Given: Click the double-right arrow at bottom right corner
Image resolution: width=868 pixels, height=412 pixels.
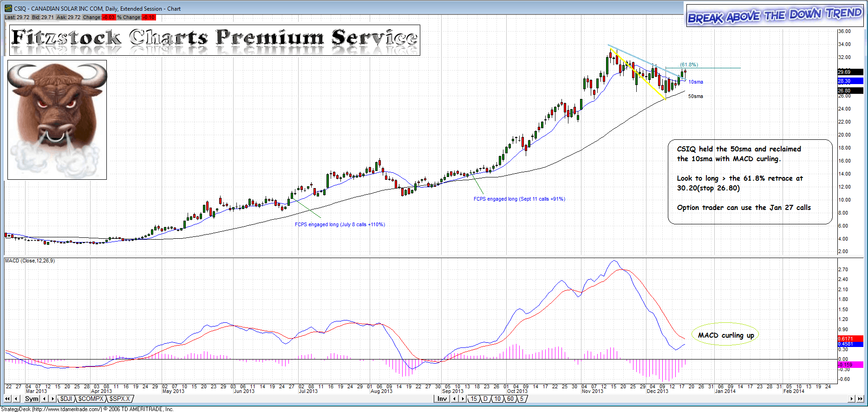Looking at the screenshot, I should tap(860, 399).
